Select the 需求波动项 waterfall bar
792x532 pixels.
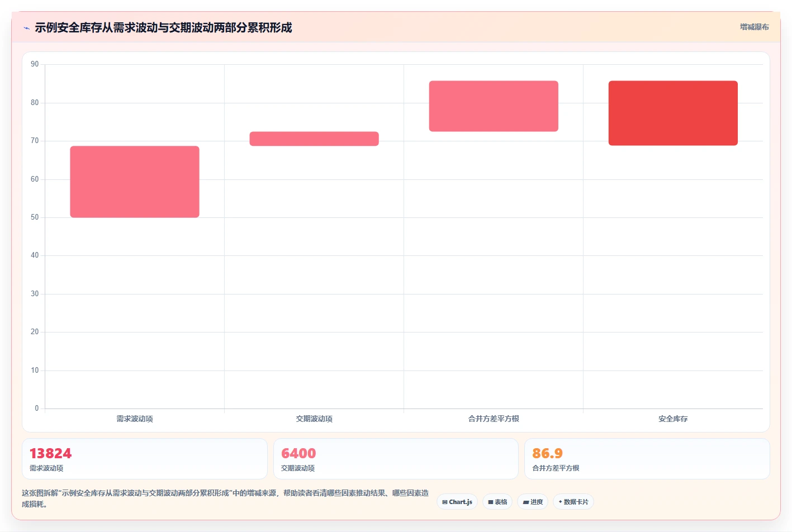pyautogui.click(x=135, y=182)
